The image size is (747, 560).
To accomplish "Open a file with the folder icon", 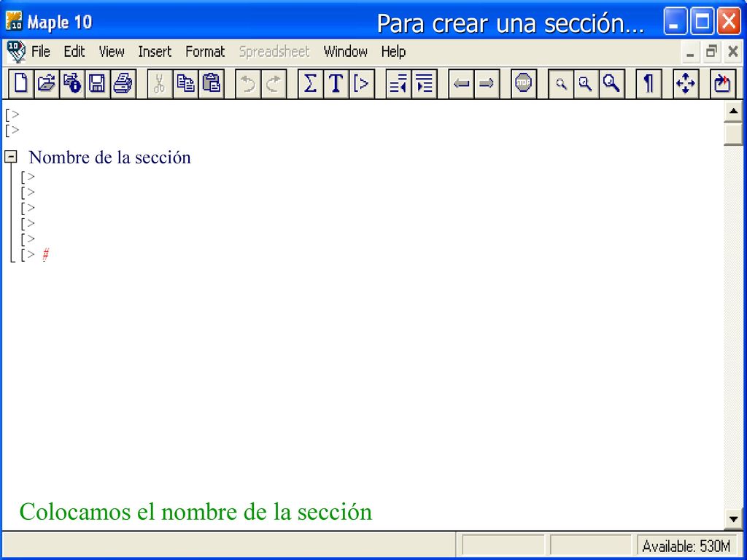I will pyautogui.click(x=47, y=84).
